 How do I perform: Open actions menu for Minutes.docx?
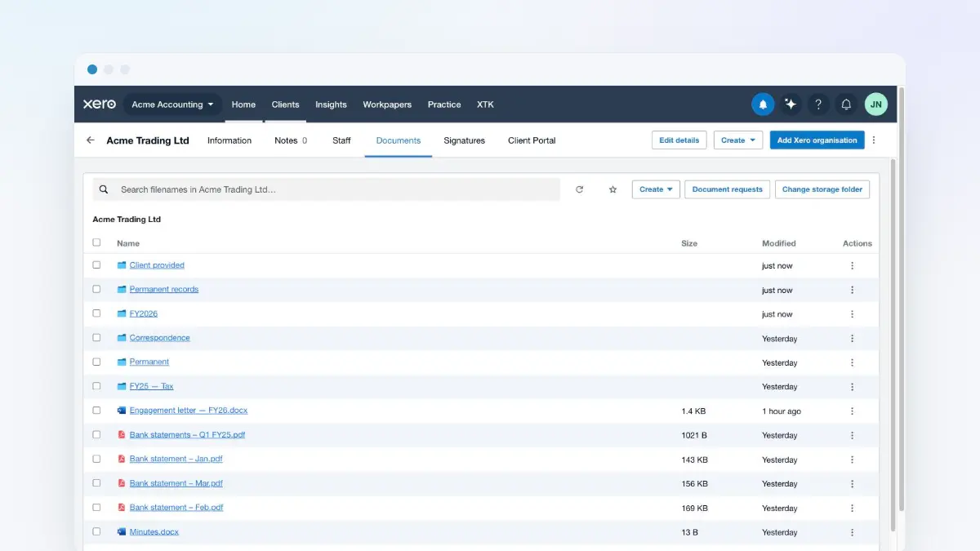point(852,532)
